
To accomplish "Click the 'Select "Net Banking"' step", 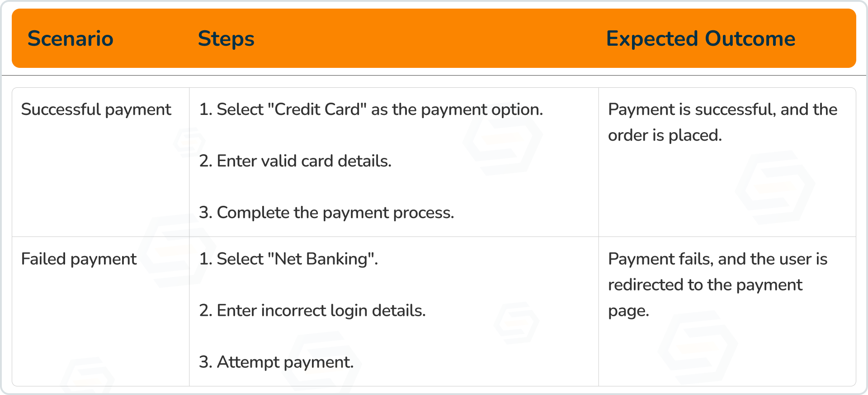I will pos(288,259).
